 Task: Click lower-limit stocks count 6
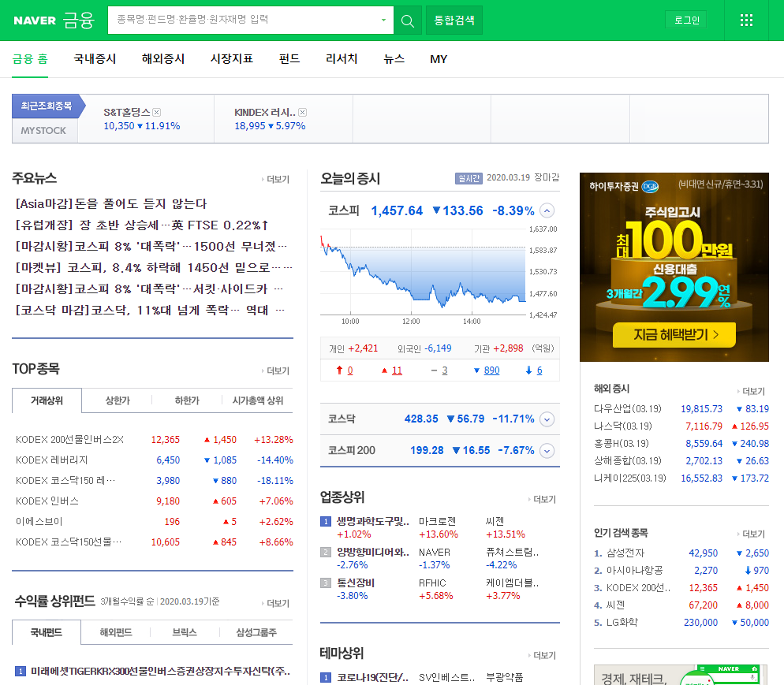point(539,370)
